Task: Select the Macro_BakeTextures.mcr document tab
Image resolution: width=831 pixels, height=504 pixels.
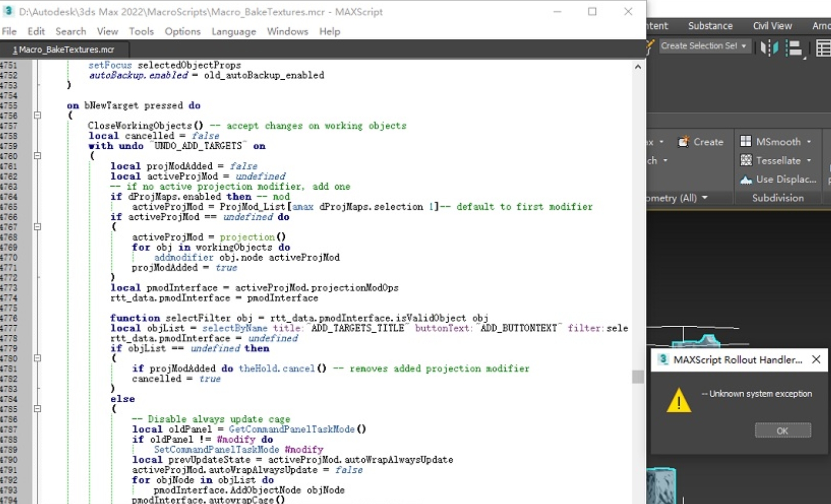Action: click(63, 49)
